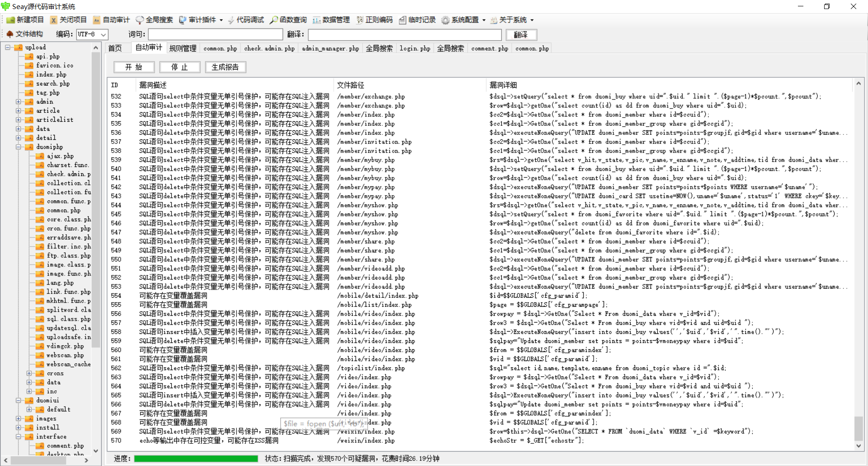The height and width of the screenshot is (466, 868).
Task: Start 自动审计 from the toolbar
Action: [111, 20]
